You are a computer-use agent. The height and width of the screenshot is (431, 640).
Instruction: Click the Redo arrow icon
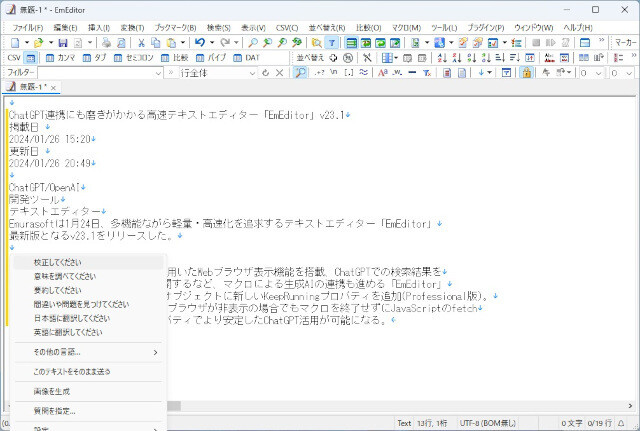(225, 42)
